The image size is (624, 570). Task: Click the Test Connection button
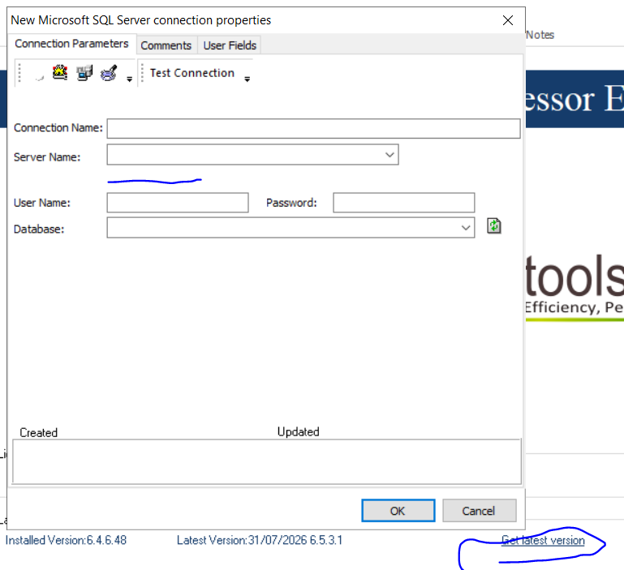[x=192, y=73]
